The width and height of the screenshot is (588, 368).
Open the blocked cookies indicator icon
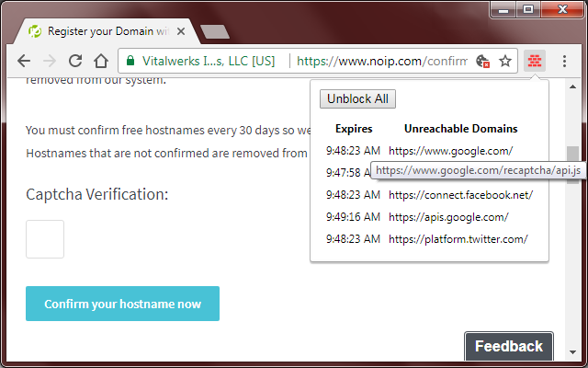(x=482, y=61)
